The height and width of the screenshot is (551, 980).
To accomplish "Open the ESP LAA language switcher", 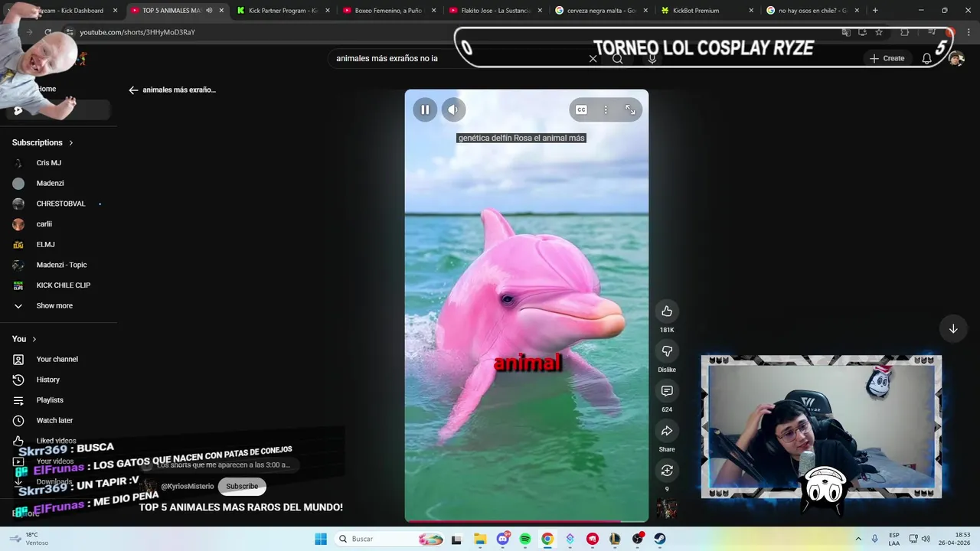I will point(894,539).
